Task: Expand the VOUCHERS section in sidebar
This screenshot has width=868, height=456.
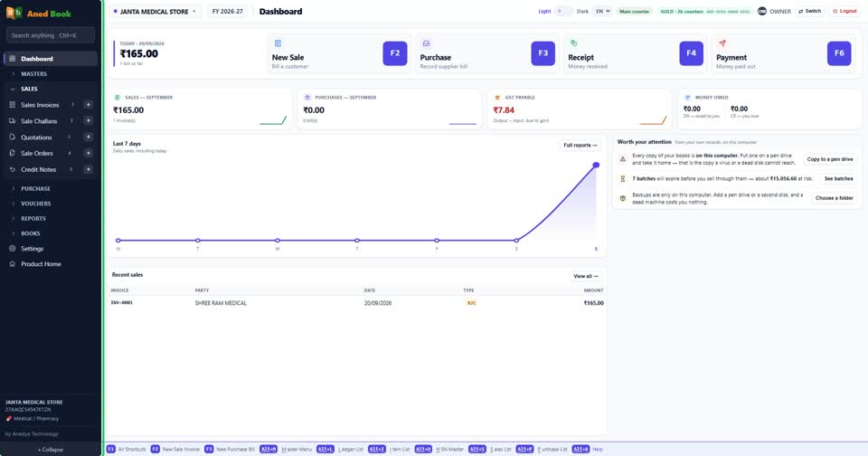Action: (x=35, y=204)
